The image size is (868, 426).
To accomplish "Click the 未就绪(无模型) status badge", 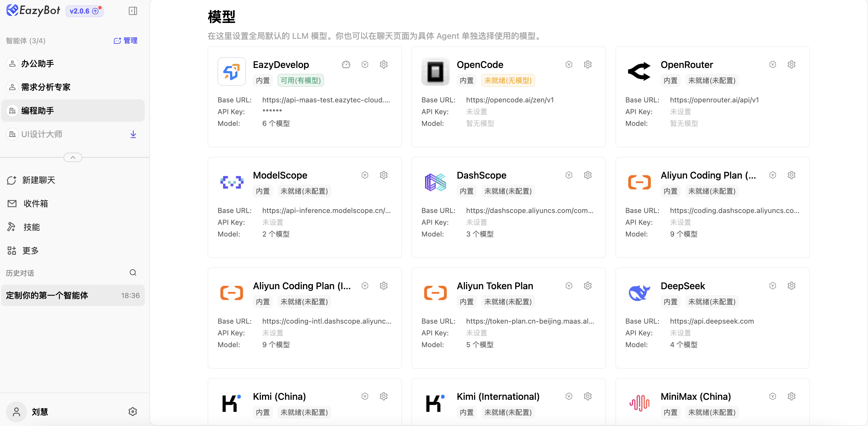I will [x=508, y=81].
